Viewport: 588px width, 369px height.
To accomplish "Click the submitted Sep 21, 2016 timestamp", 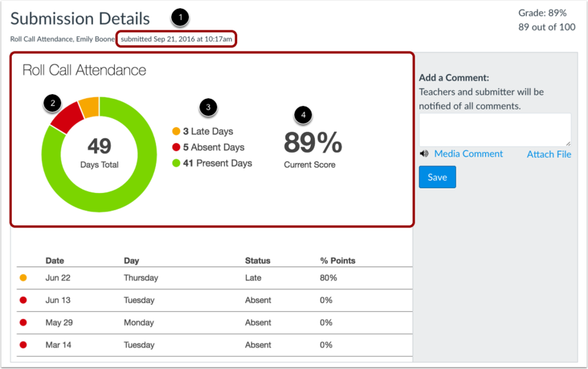I will click(x=176, y=39).
